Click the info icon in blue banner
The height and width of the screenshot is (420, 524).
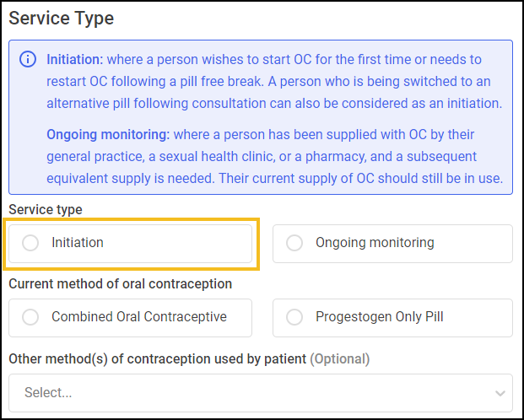(28, 60)
